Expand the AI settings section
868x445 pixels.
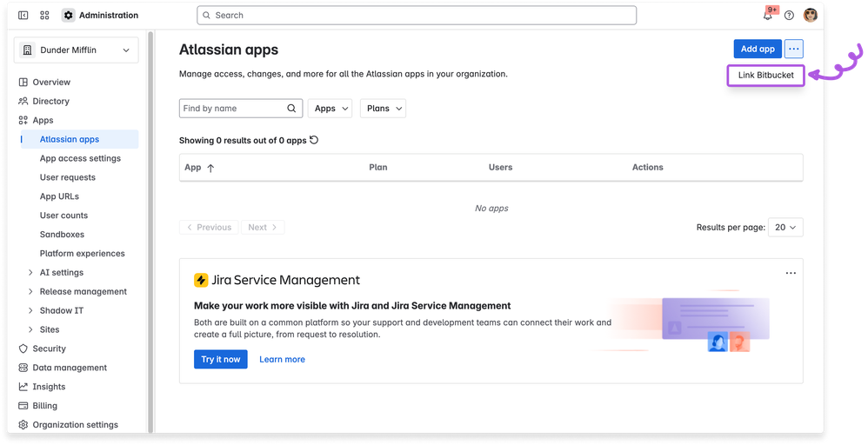click(x=30, y=272)
